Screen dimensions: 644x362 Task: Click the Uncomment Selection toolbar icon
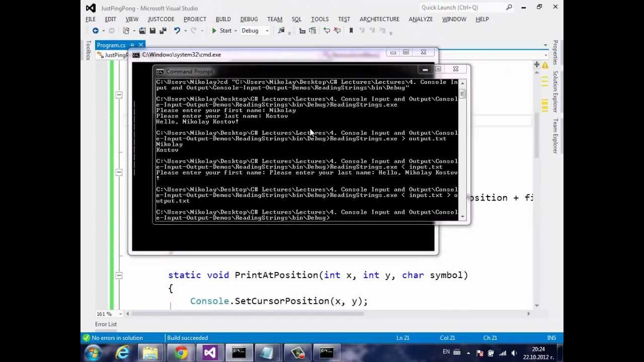click(337, 31)
